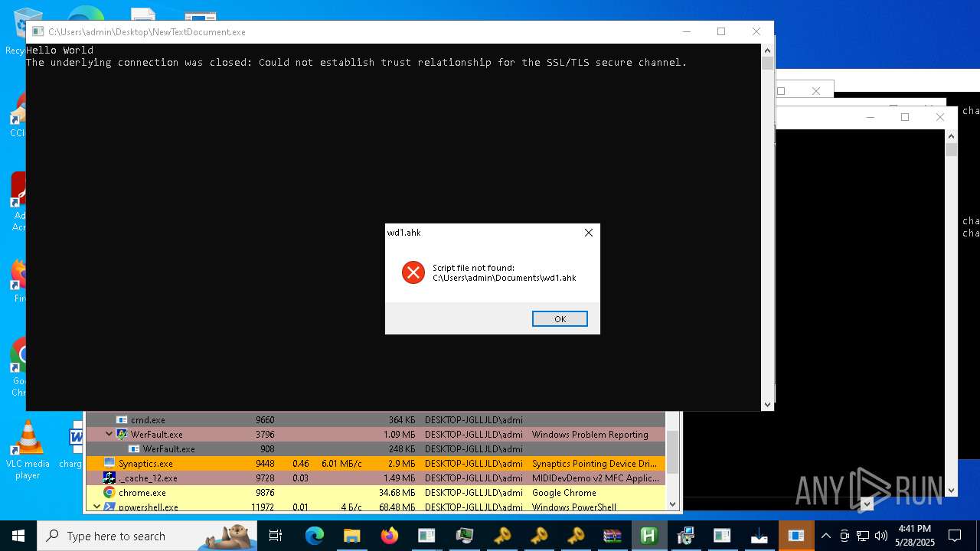This screenshot has width=980, height=551.
Task: Select the WerFault.exe row with PID 3796
Action: [375, 435]
